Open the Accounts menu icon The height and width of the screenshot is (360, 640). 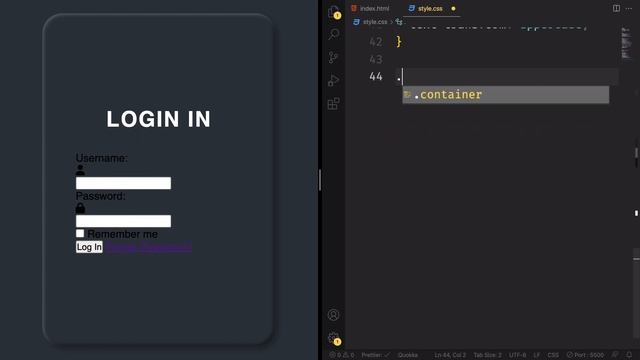[x=333, y=315]
